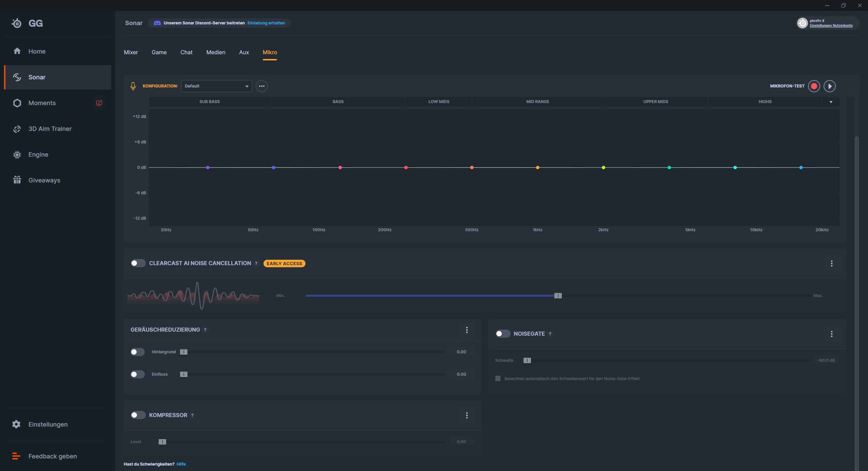Open the Konfiguration Default dropdown

tap(216, 86)
